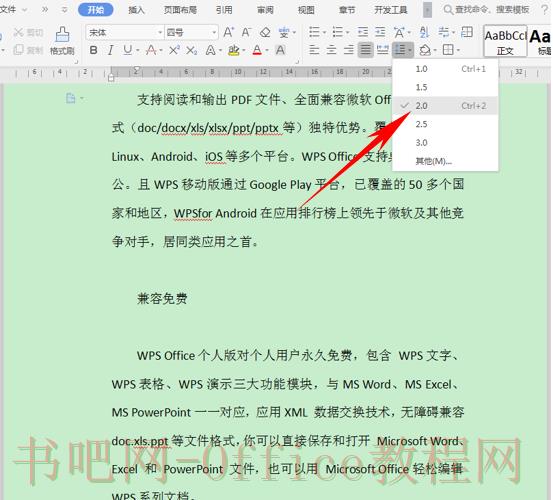Click the Cut (剪切) scissors icon
This screenshot has width=553, height=500.
(18, 33)
